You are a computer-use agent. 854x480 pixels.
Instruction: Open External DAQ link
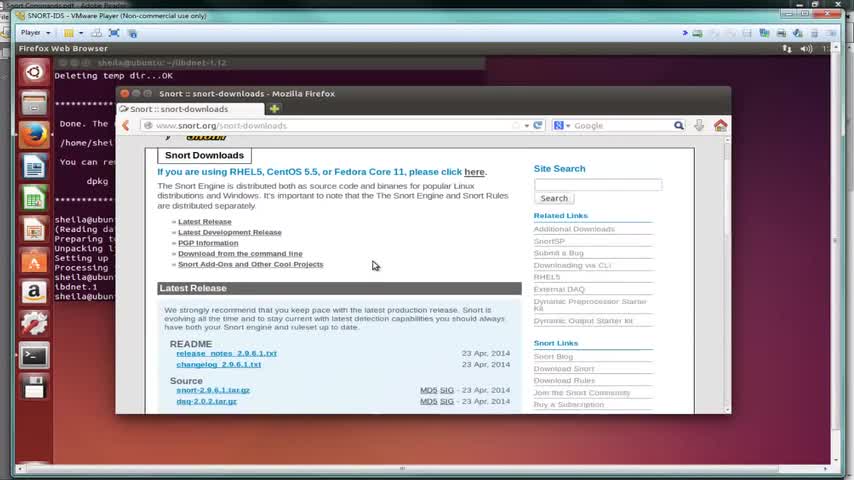pyautogui.click(x=559, y=289)
